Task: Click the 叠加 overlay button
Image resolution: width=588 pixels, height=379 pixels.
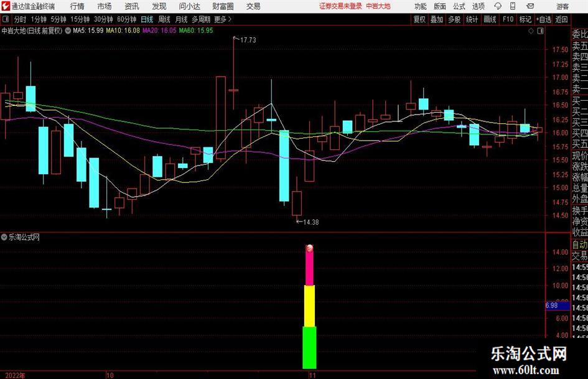Action: (x=437, y=19)
